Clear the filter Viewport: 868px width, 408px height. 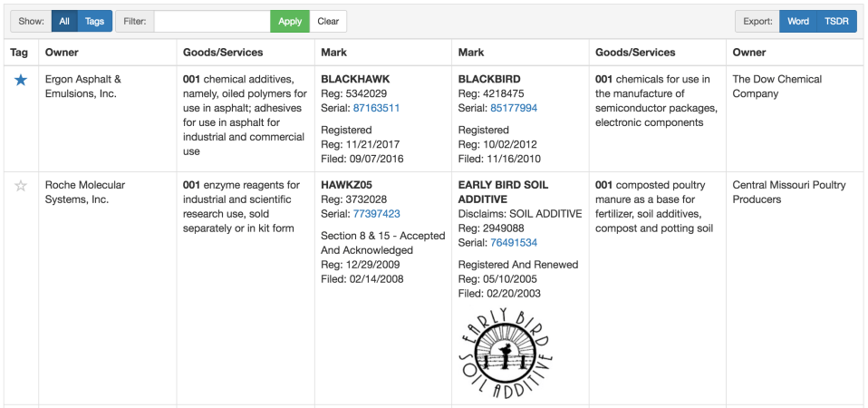point(328,22)
